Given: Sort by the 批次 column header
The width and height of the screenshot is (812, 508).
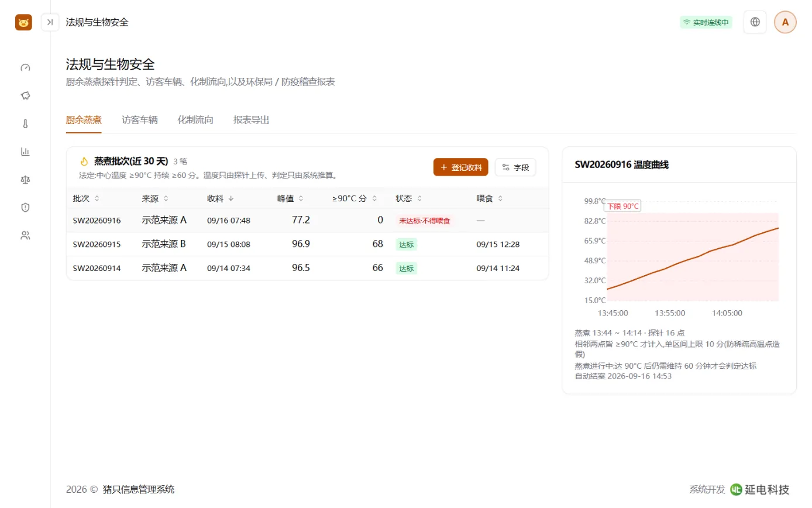Looking at the screenshot, I should coord(86,198).
